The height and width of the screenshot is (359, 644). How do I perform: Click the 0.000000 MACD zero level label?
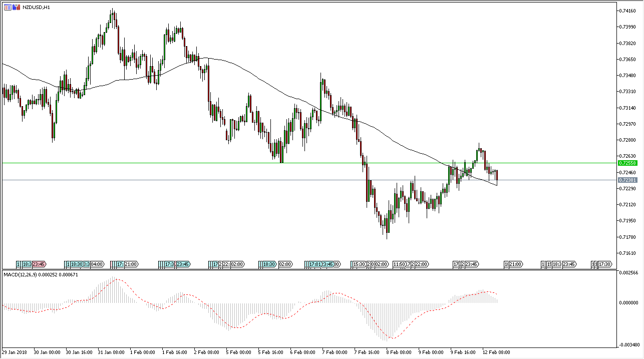(x=628, y=302)
